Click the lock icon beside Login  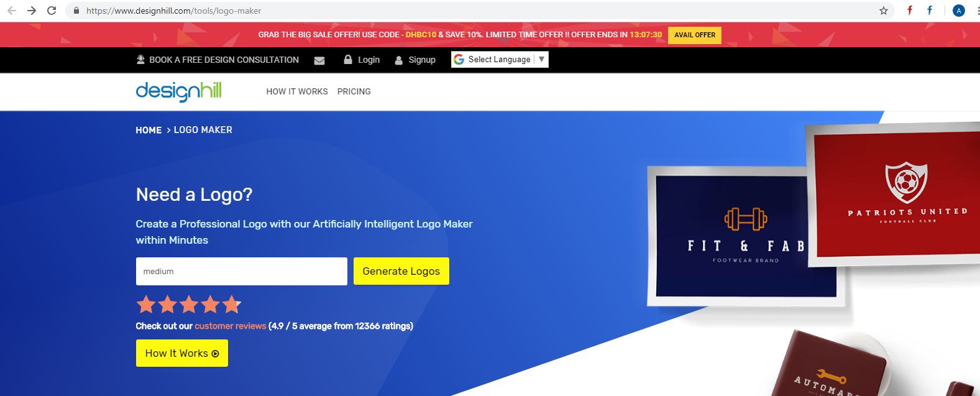(348, 60)
